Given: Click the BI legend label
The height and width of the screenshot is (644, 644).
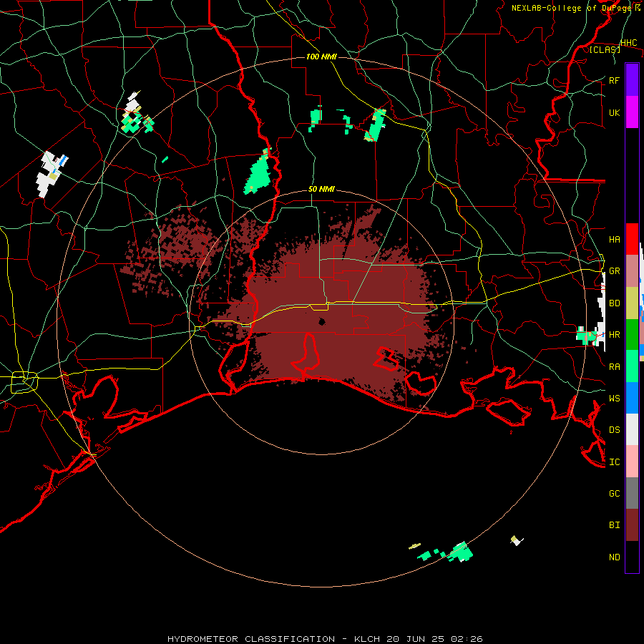Looking at the screenshot, I should pos(614,525).
